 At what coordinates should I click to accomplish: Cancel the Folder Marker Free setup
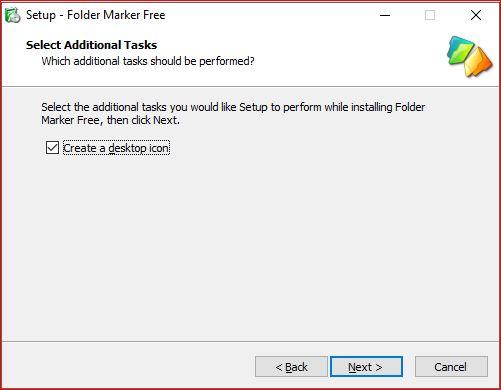click(x=451, y=367)
